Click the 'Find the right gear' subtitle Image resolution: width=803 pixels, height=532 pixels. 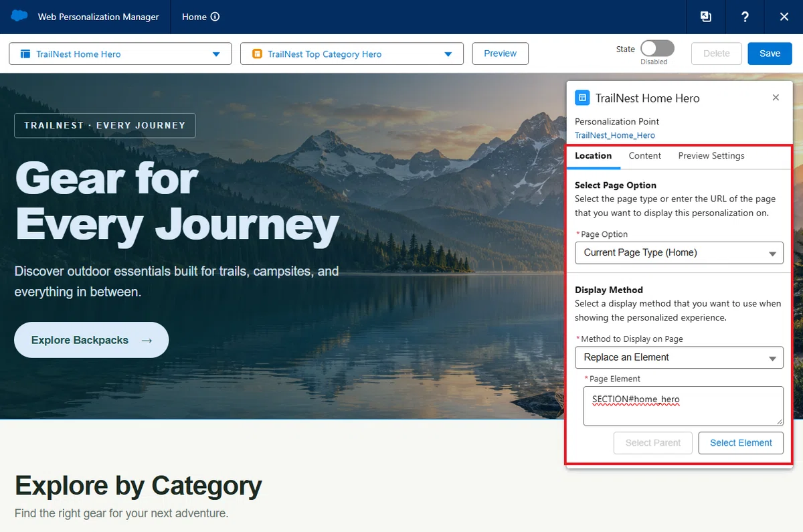click(x=122, y=514)
